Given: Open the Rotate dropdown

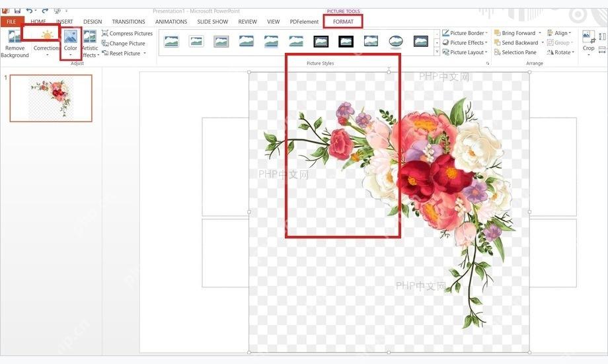Looking at the screenshot, I should coord(560,52).
